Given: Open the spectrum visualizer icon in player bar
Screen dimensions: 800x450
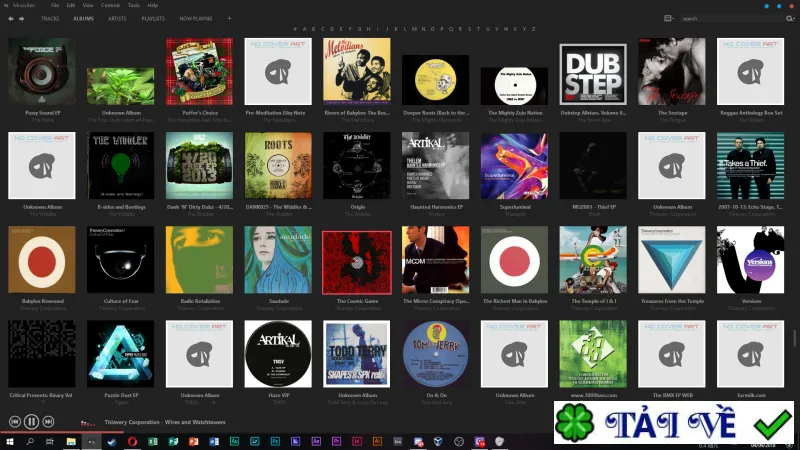Looking at the screenshot, I should [87, 422].
